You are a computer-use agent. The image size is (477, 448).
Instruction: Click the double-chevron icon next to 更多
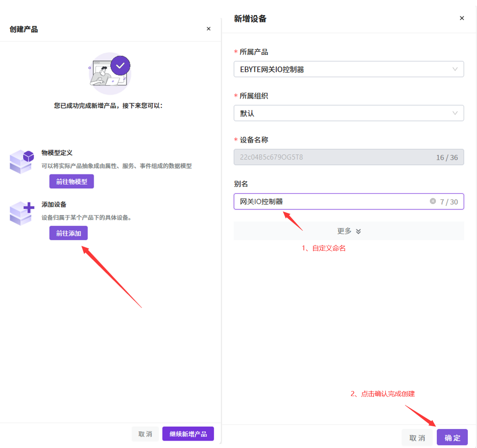click(x=358, y=232)
